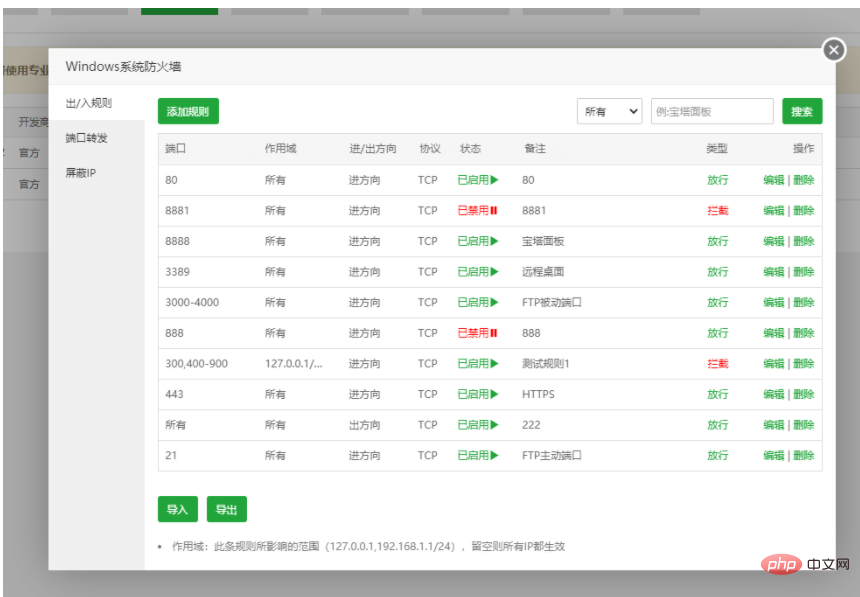
Task: Edit the port 80 rule
Action: click(774, 180)
